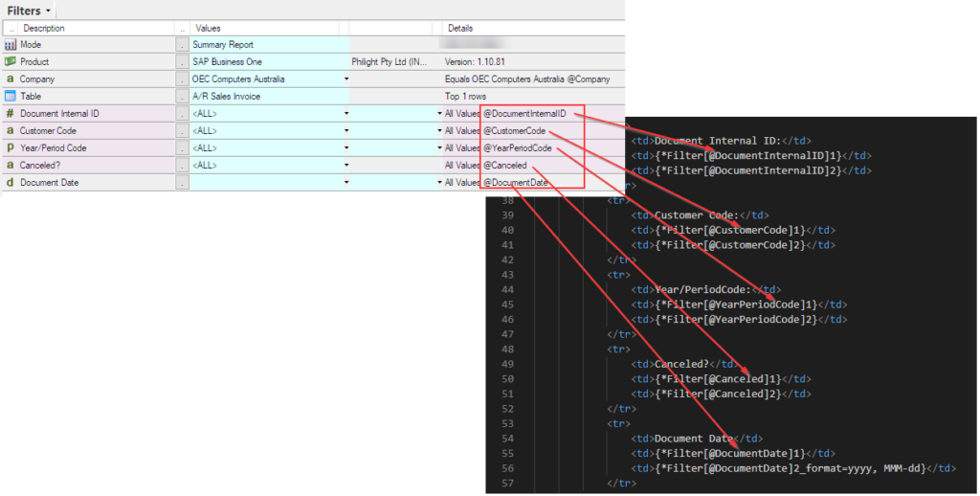This screenshot has height=496, width=980.
Task: Expand Document Internal ID first value dropdown
Action: click(x=346, y=113)
